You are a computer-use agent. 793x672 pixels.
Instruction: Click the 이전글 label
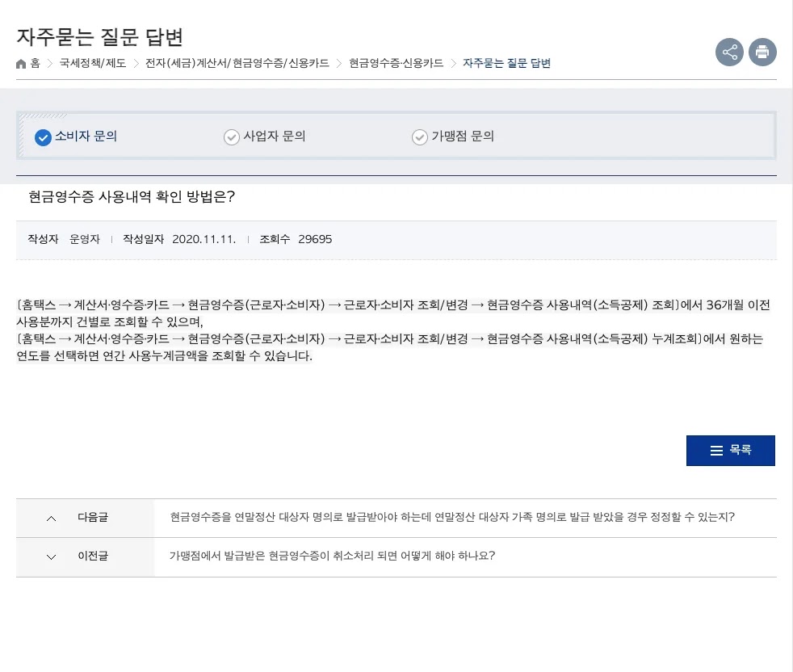[93, 556]
